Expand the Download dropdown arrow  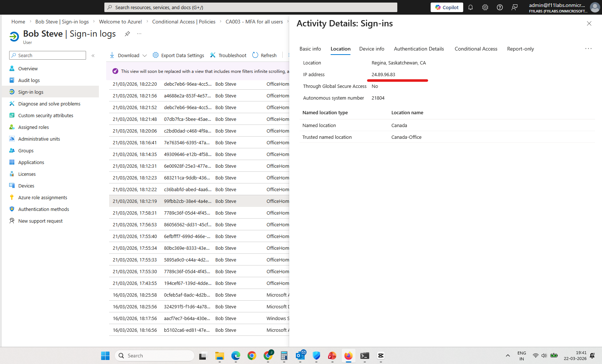coord(145,56)
